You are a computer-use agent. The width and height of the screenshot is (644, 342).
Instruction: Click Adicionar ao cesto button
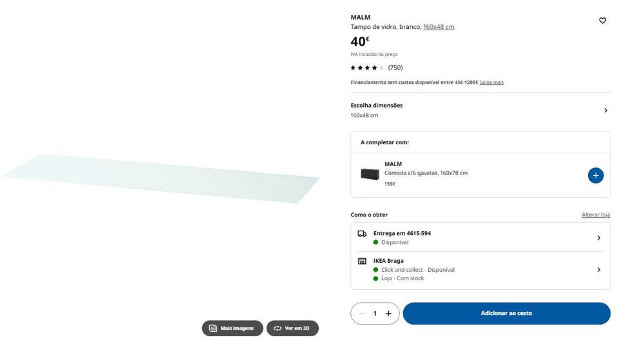(506, 314)
